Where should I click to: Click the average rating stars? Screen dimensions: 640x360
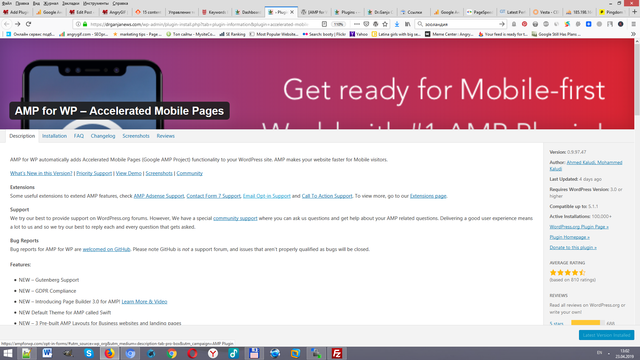tap(567, 272)
